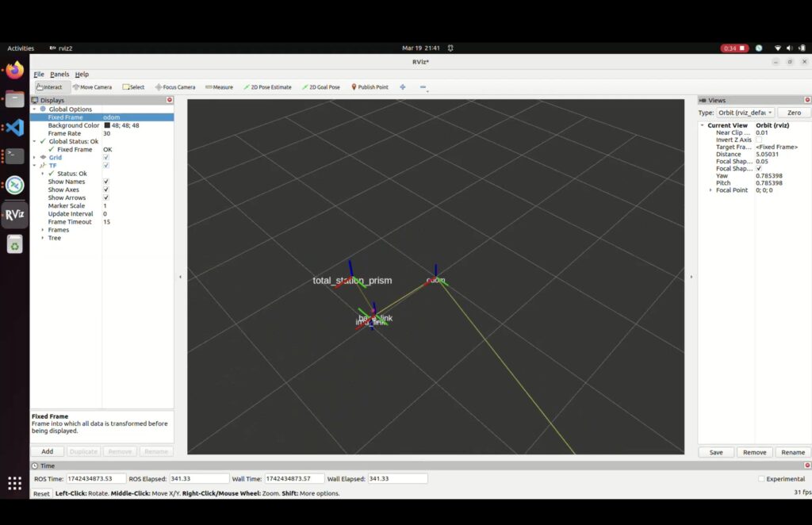Click the Add button in Displays
The height and width of the screenshot is (525, 812).
tap(47, 451)
